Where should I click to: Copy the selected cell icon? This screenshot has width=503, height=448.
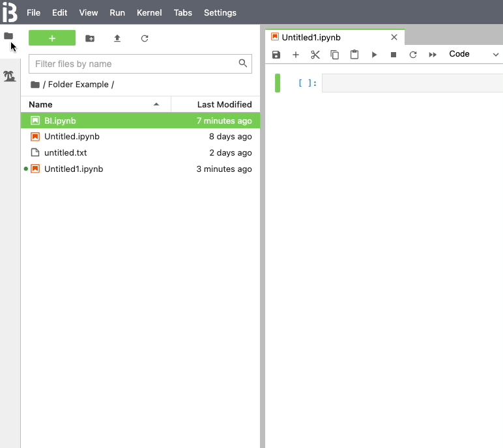pos(335,55)
